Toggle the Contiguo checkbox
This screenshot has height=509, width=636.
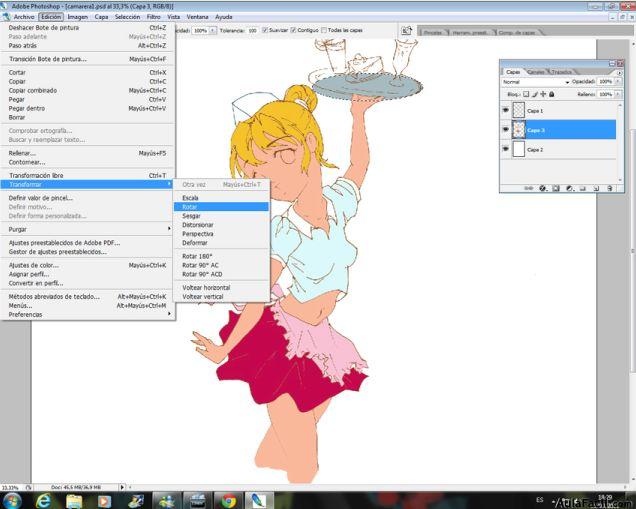pyautogui.click(x=293, y=30)
